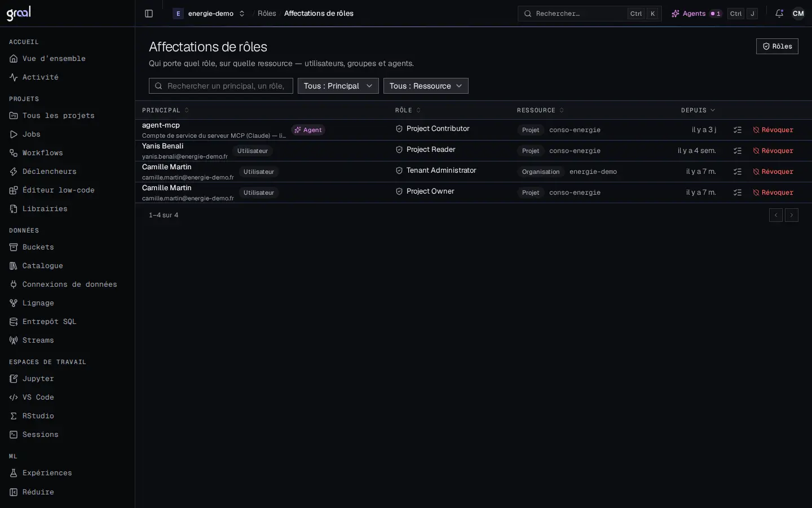Click the graal logo

coord(19,13)
